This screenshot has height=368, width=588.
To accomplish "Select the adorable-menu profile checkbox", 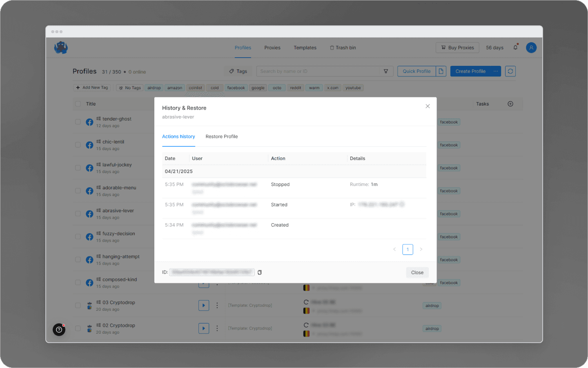I will (x=78, y=191).
